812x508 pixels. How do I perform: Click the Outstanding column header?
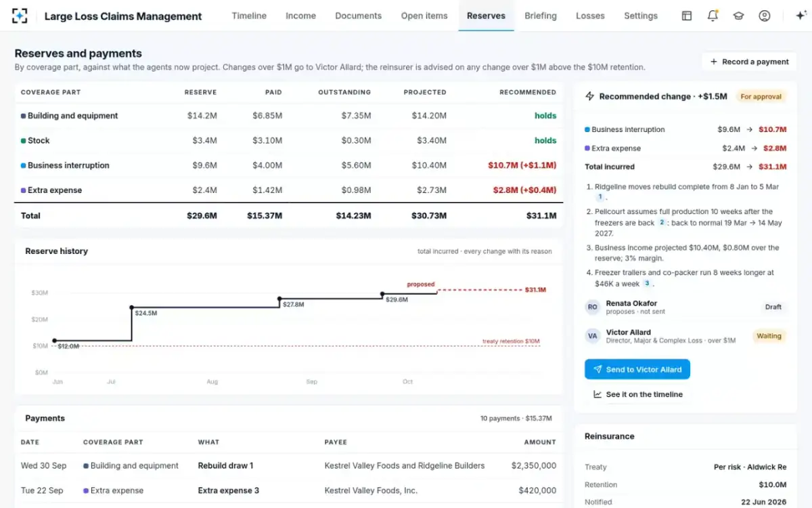pos(344,92)
